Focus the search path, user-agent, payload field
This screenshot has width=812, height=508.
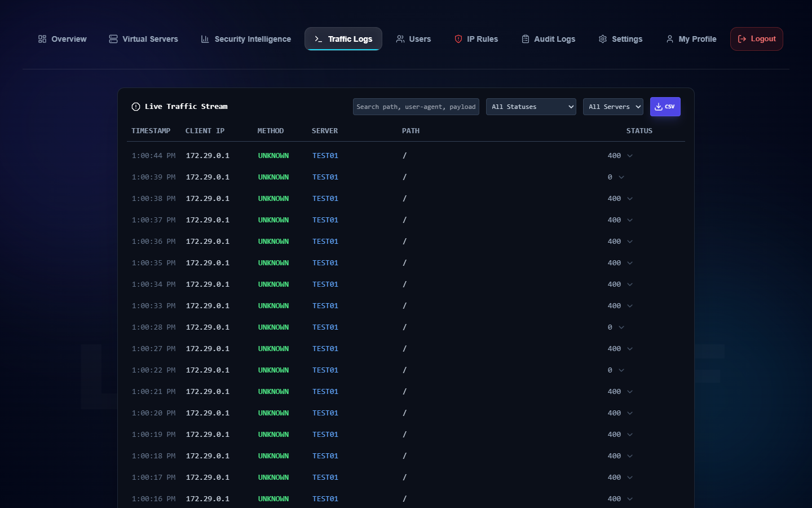pos(416,107)
